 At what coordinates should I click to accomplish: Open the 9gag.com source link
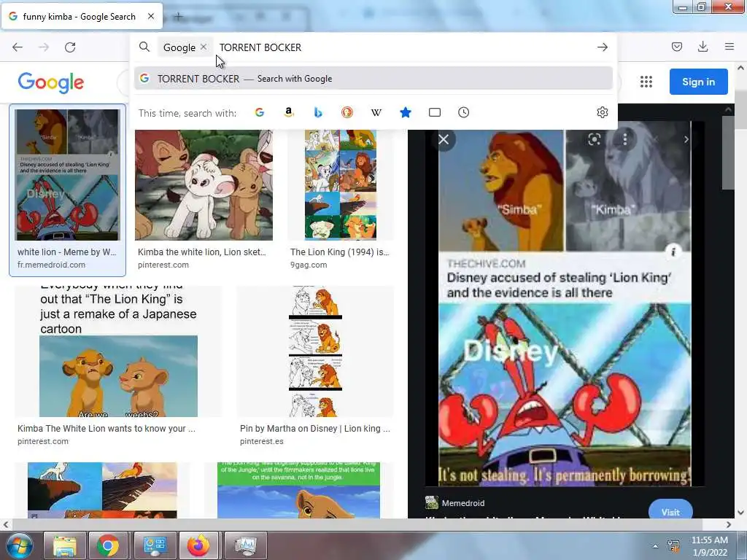click(309, 265)
